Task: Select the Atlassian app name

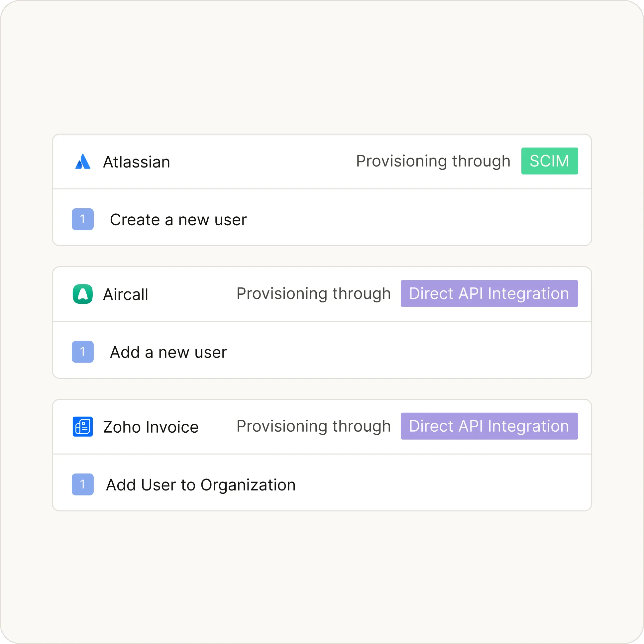Action: point(137,162)
